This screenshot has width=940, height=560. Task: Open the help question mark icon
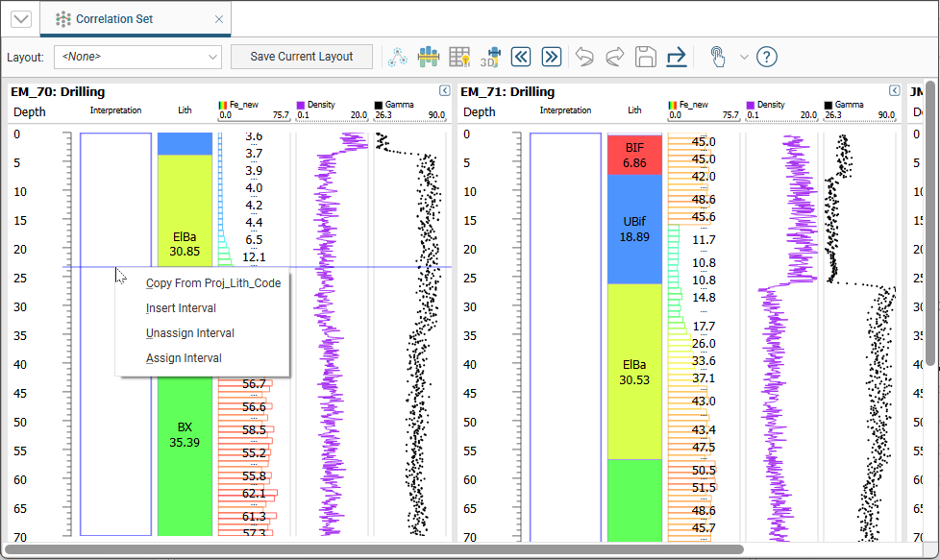(766, 57)
